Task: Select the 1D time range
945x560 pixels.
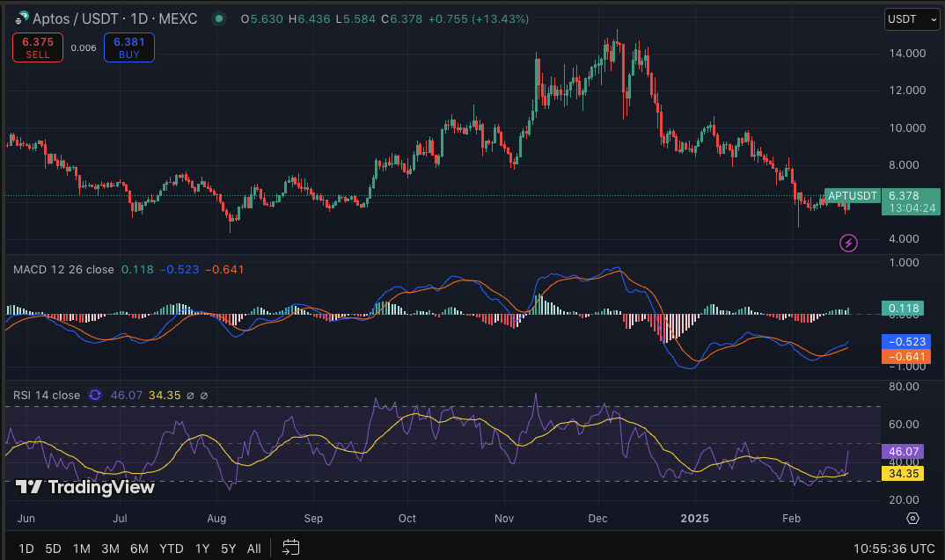Action: coord(26,549)
